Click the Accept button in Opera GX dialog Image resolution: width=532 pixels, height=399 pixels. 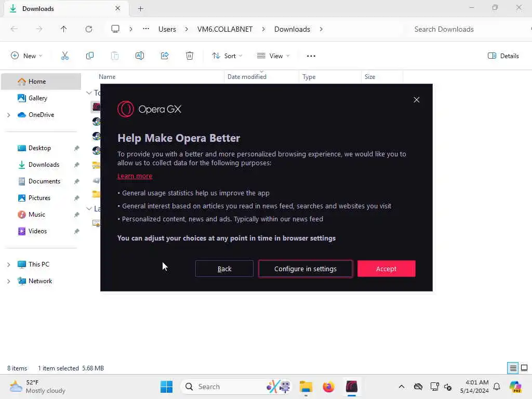tap(386, 269)
